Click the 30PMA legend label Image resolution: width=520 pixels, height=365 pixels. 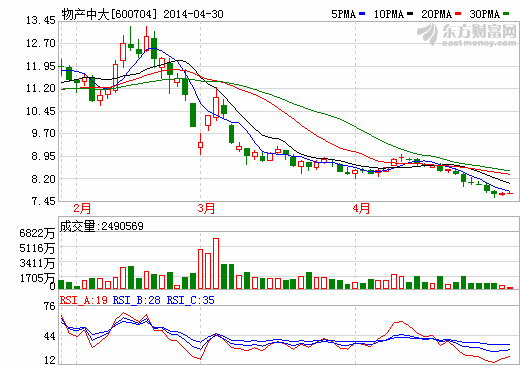tap(485, 14)
